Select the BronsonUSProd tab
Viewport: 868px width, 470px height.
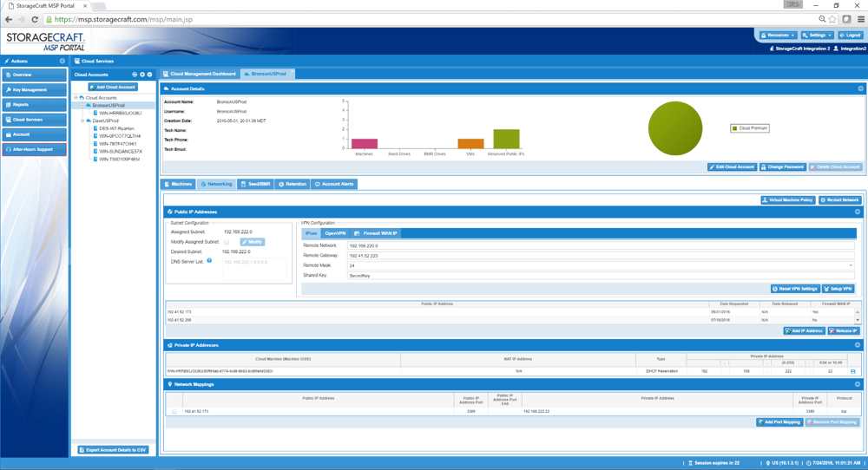(268, 74)
